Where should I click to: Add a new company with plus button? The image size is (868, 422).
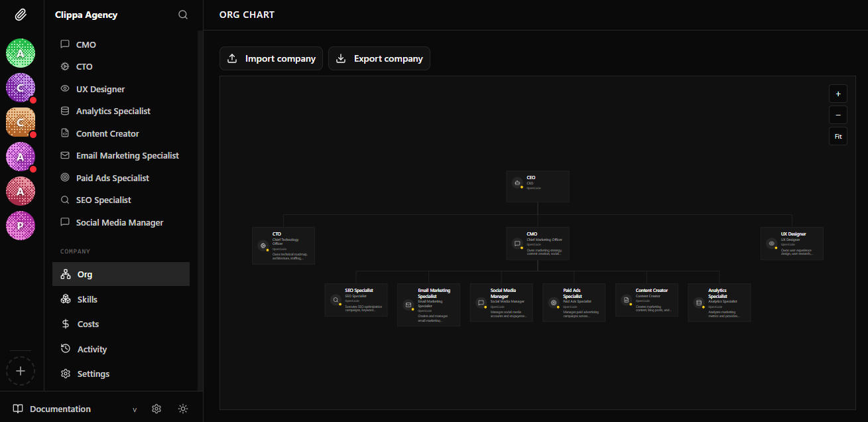(21, 371)
